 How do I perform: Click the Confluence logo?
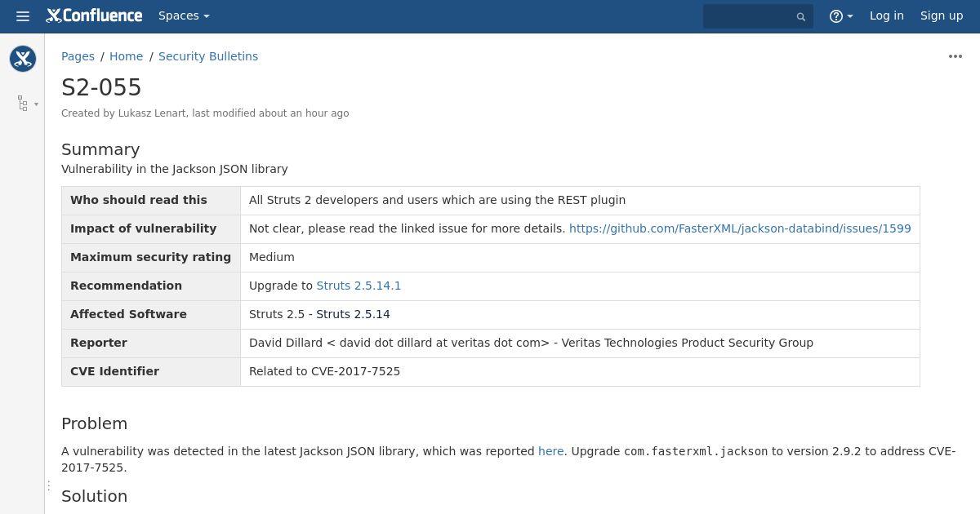coord(94,16)
